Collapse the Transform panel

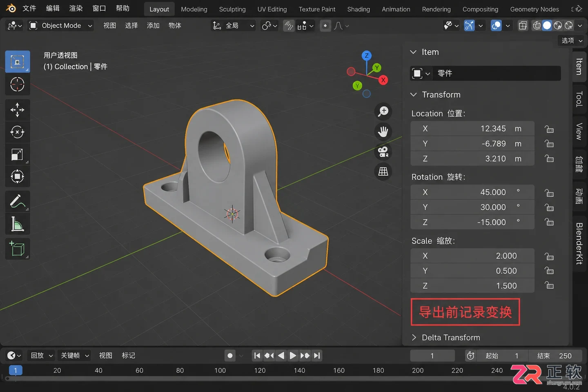[413, 95]
